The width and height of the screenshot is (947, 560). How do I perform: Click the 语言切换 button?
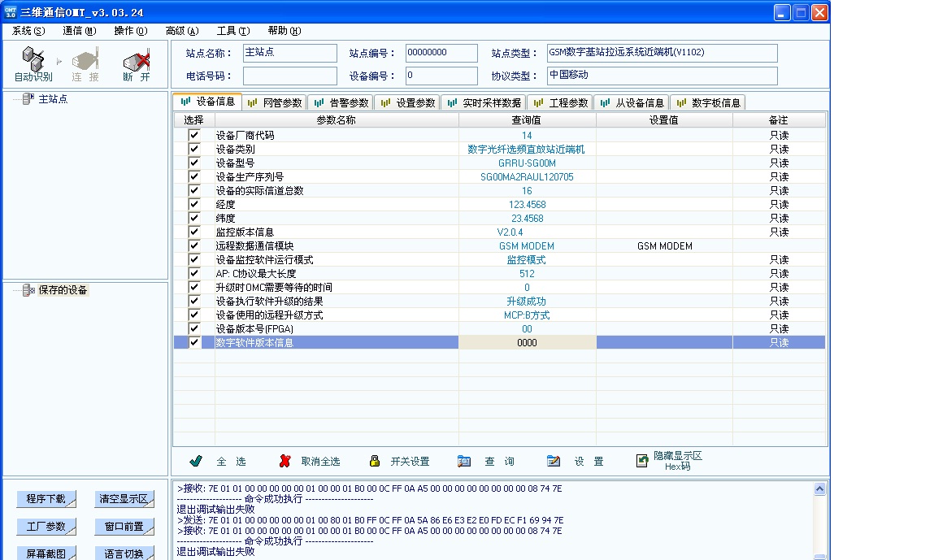click(124, 553)
